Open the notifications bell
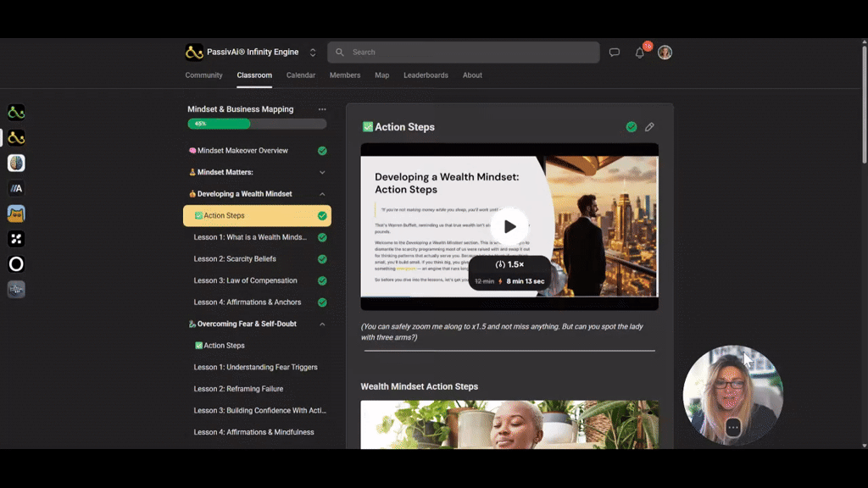Viewport: 868px width, 488px height. tap(639, 53)
